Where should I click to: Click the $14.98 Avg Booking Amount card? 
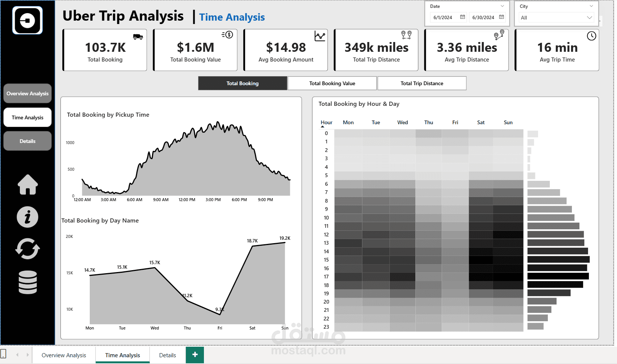pyautogui.click(x=286, y=50)
